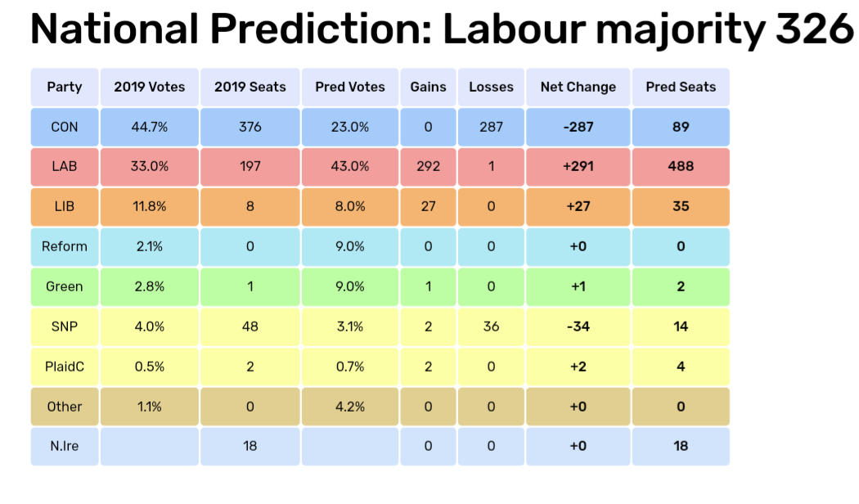859x504 pixels.
Task: Click the Gains column header
Action: 429,87
